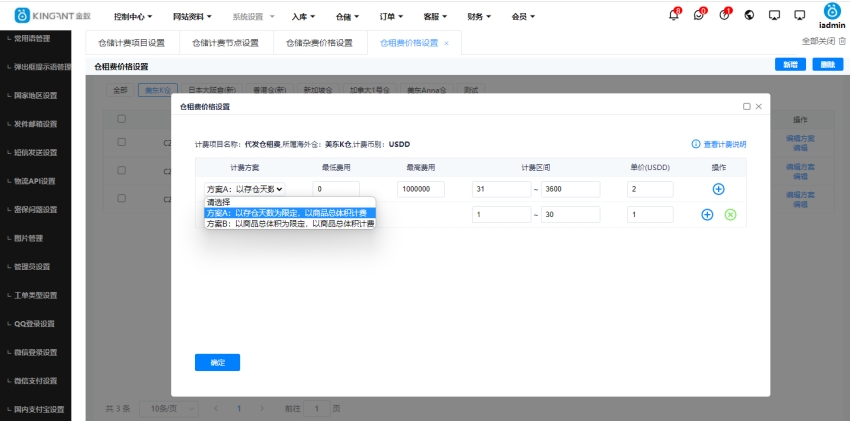Tick the third table row checkbox

pyautogui.click(x=122, y=199)
